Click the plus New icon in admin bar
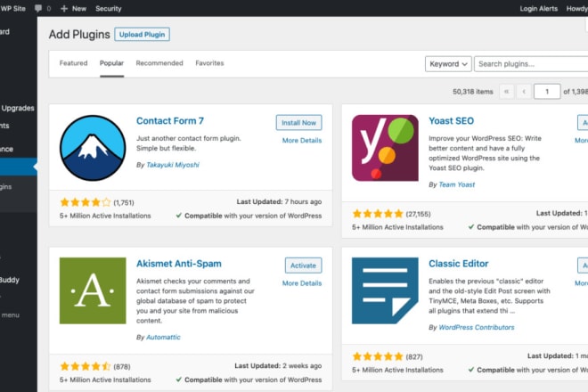The height and width of the screenshot is (392, 588). [64, 8]
